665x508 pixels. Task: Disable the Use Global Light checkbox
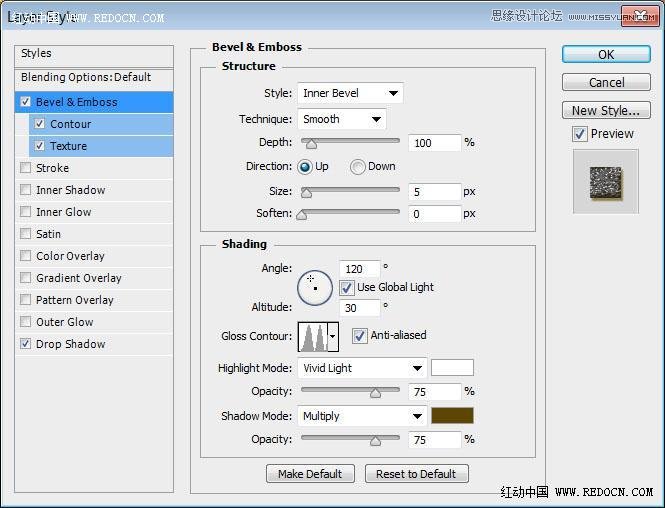tap(347, 288)
